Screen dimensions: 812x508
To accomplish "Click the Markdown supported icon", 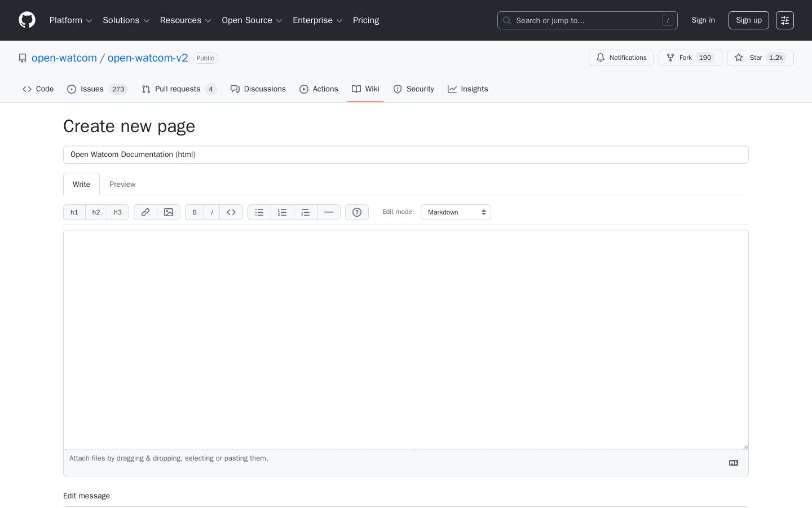I will pos(734,463).
